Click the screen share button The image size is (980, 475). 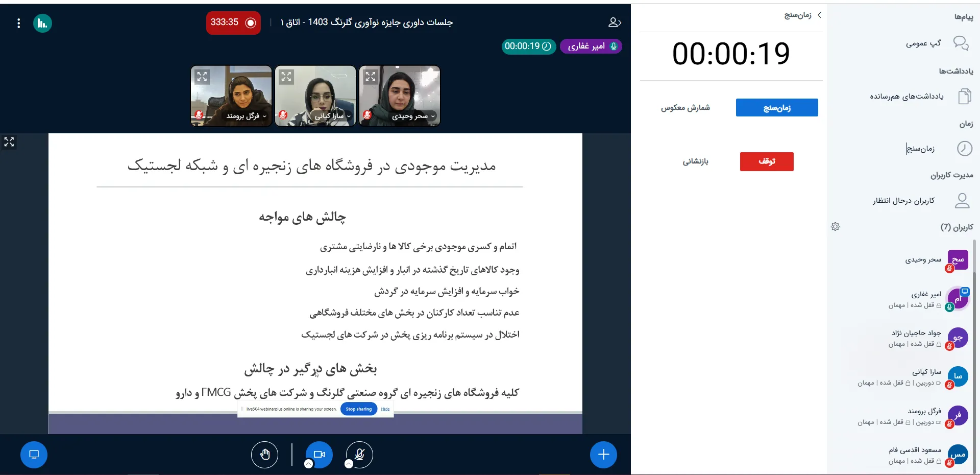pos(34,455)
